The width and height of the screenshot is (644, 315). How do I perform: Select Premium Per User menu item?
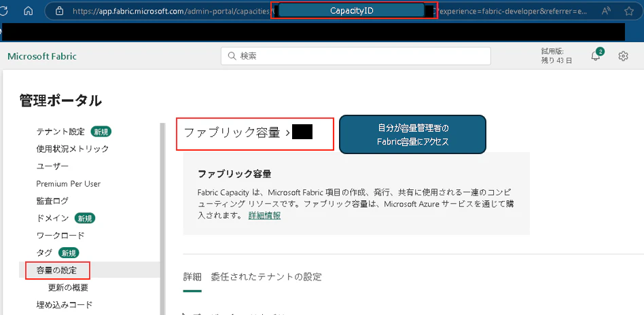point(68,183)
